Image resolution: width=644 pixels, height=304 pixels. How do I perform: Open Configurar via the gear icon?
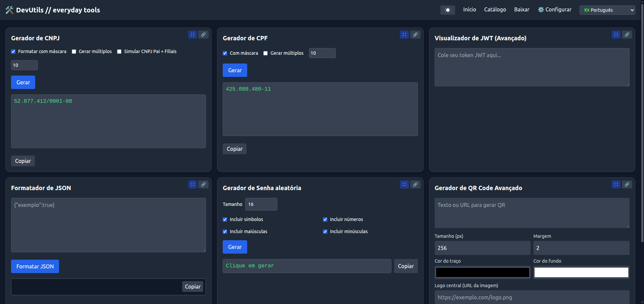click(x=541, y=9)
